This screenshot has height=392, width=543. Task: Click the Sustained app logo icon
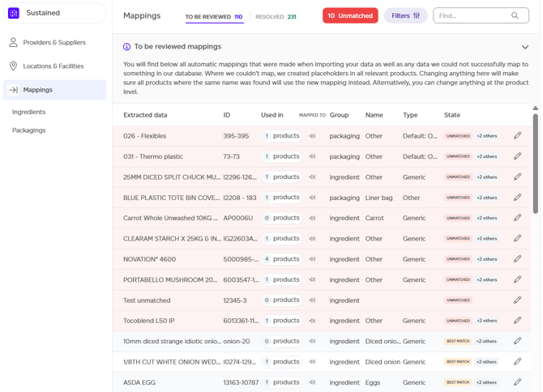pyautogui.click(x=14, y=13)
